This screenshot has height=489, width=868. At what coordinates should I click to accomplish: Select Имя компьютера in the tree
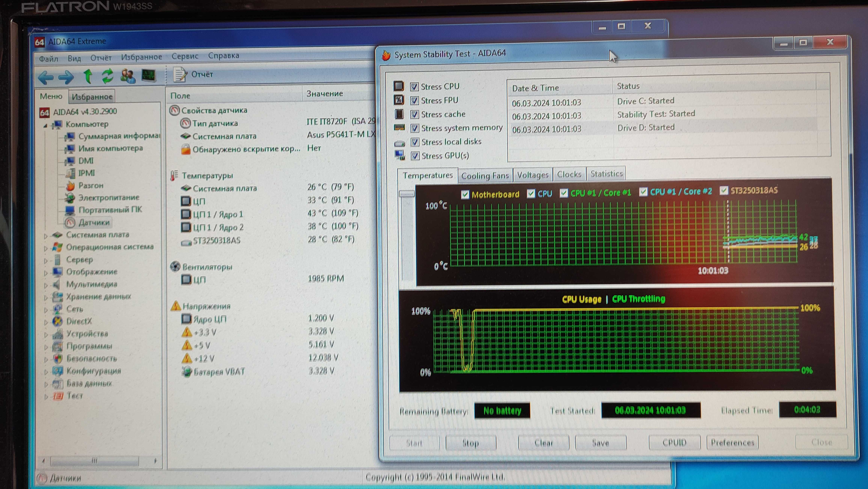point(111,148)
